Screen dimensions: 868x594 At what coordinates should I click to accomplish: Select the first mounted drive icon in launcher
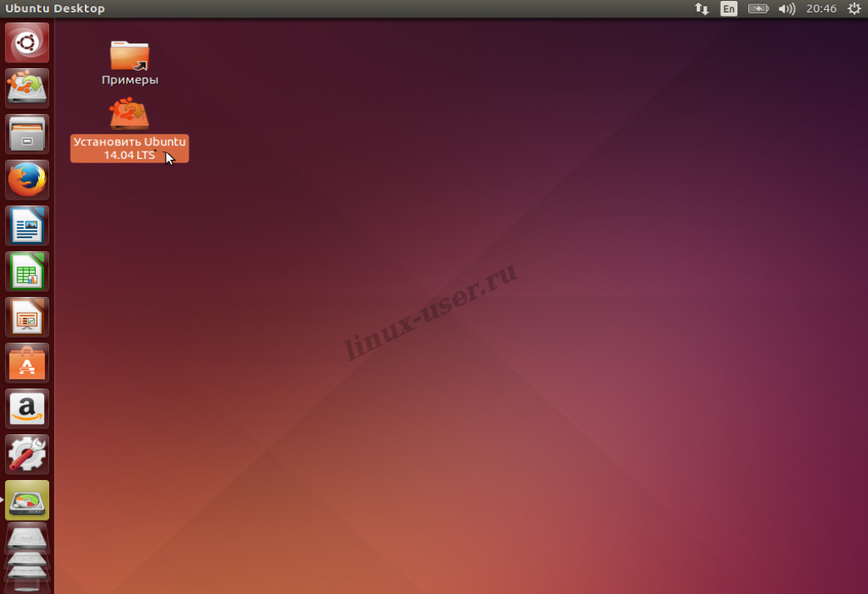(27, 537)
